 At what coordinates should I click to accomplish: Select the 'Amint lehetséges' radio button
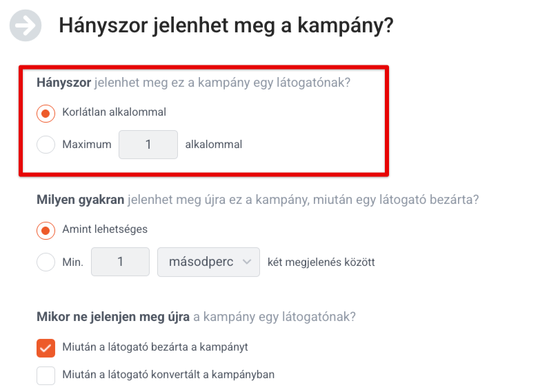click(46, 231)
